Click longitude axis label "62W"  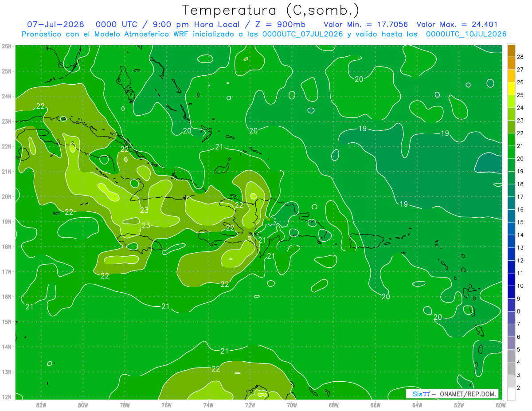click(x=459, y=405)
